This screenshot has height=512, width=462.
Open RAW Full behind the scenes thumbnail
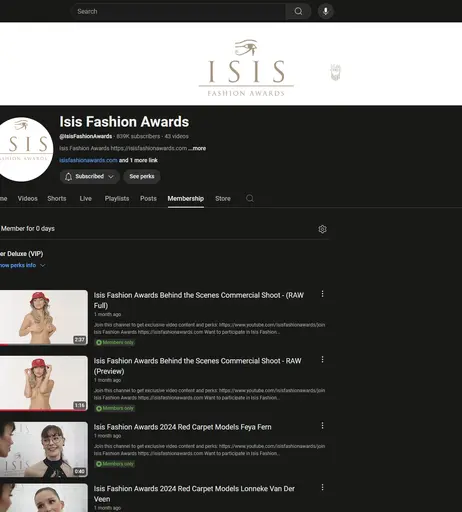44,317
